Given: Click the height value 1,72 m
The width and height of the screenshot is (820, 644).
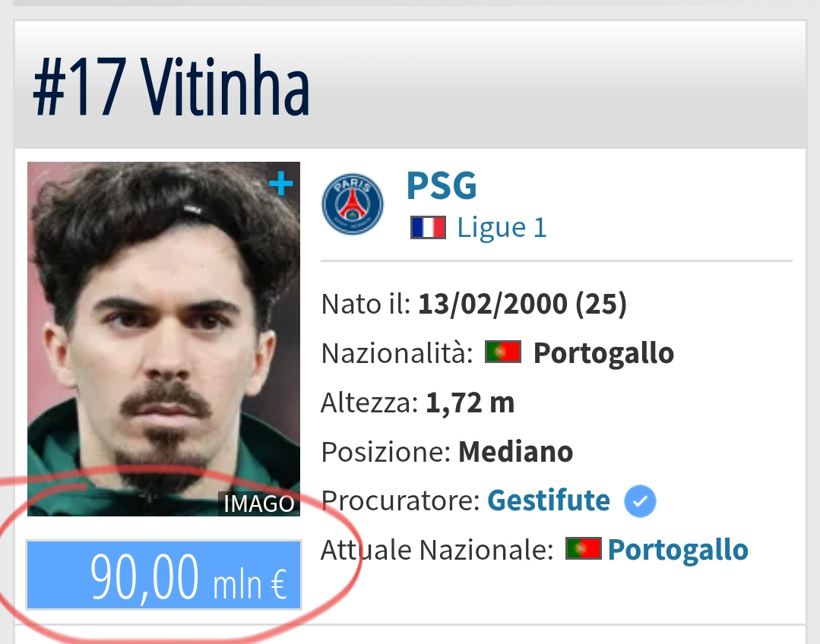Looking at the screenshot, I should coord(470,402).
